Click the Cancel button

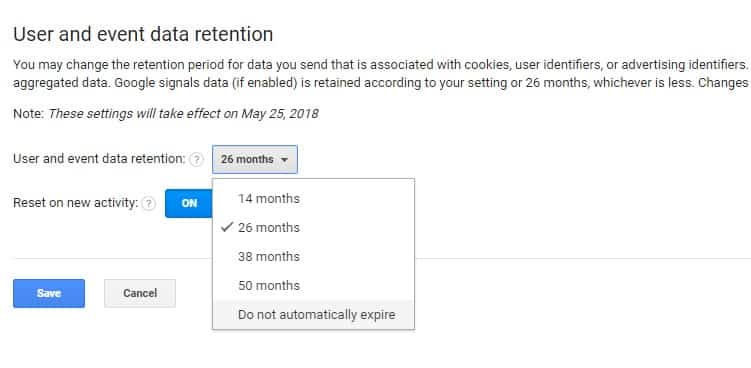[x=140, y=293]
